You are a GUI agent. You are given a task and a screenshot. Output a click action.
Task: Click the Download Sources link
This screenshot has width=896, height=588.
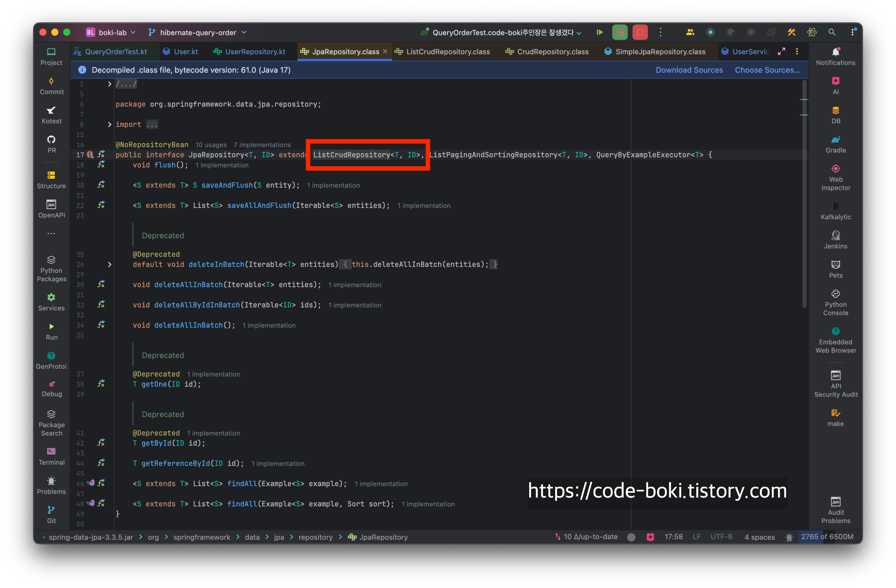click(x=689, y=70)
